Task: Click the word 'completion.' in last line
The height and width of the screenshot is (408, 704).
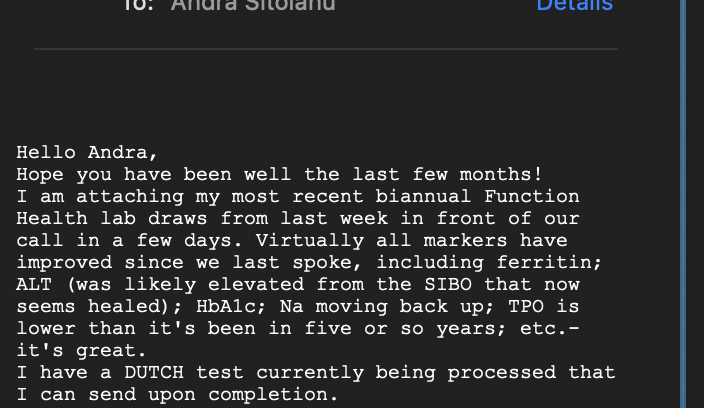Action: coord(273,394)
